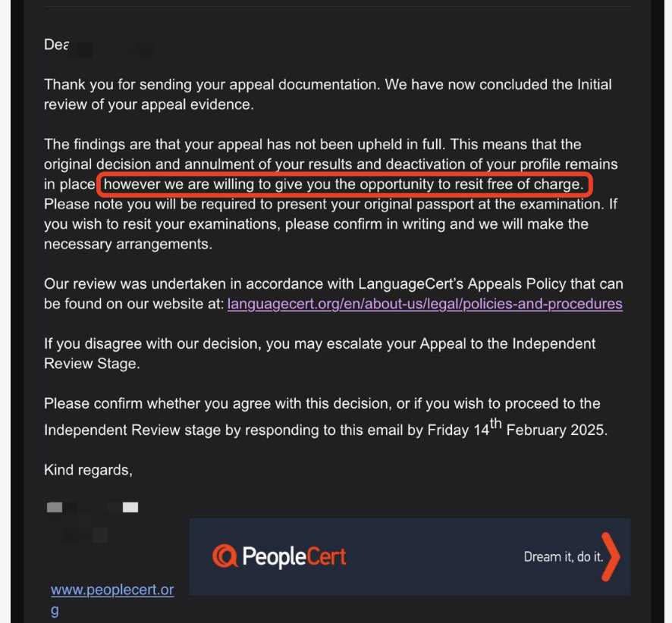This screenshot has width=672, height=623.
Task: Click the 'If you disagree with our decision' sentence
Action: tap(320, 354)
